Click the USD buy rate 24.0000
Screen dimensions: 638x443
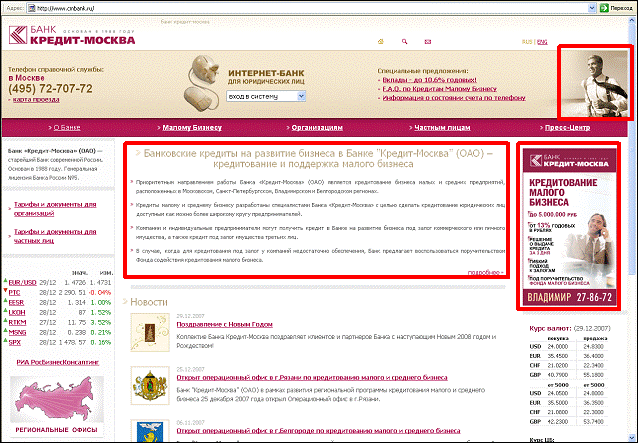(559, 347)
